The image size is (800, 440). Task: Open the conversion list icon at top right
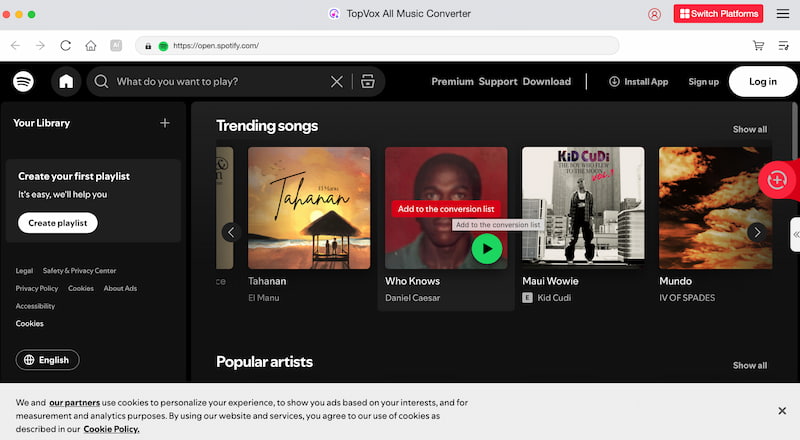click(x=783, y=45)
